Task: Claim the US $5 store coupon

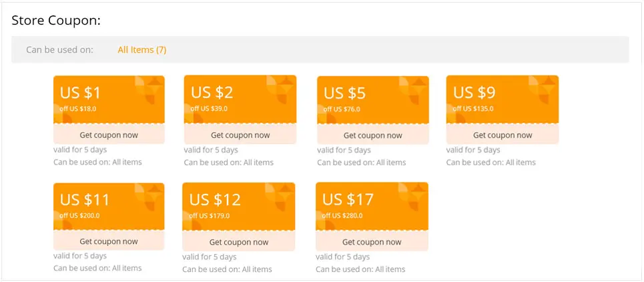Action: point(372,135)
